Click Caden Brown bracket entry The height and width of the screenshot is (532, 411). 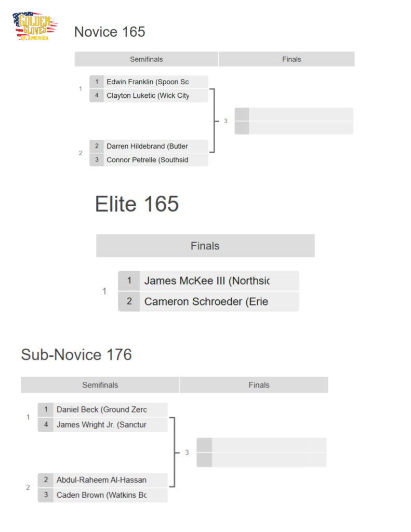coord(102,495)
